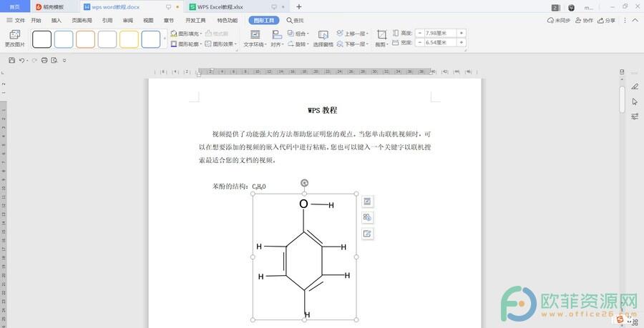The height and width of the screenshot is (328, 644).
Task: Expand the picture styles gallery
Action: pyautogui.click(x=165, y=39)
